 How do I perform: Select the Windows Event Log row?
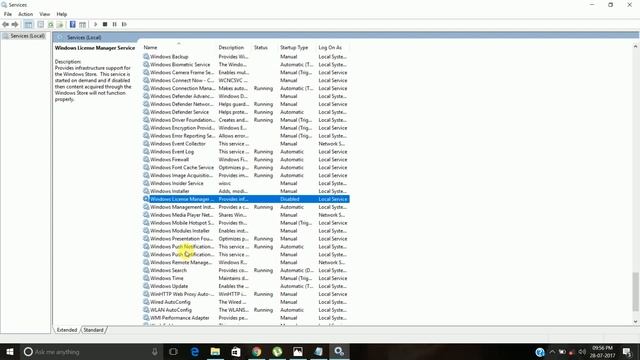pyautogui.click(x=246, y=151)
